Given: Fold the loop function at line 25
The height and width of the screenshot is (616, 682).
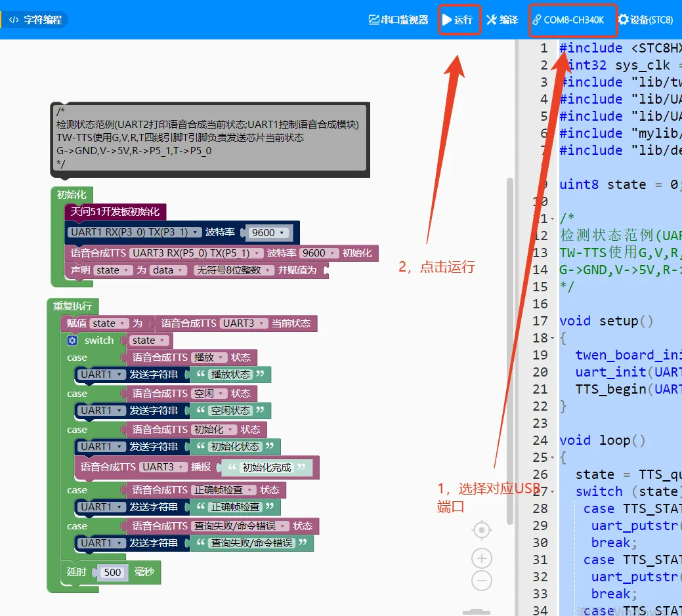Looking at the screenshot, I should pyautogui.click(x=553, y=457).
